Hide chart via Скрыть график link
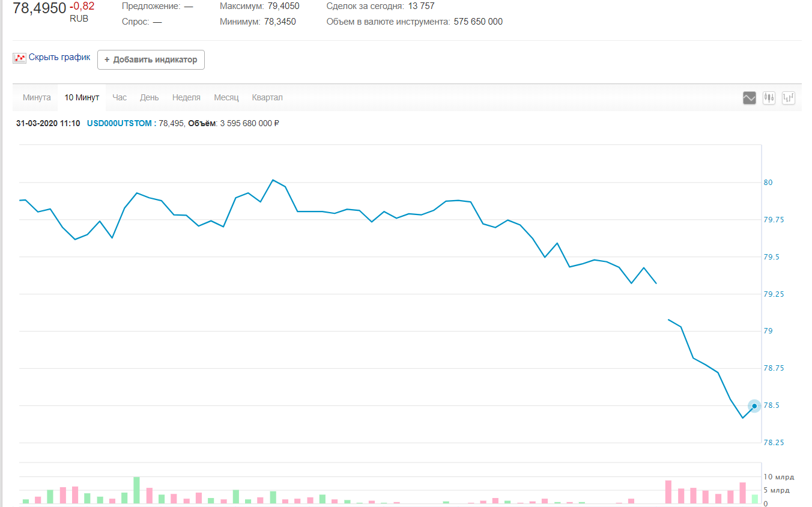Viewport: 812px width, 507px height. coord(59,58)
